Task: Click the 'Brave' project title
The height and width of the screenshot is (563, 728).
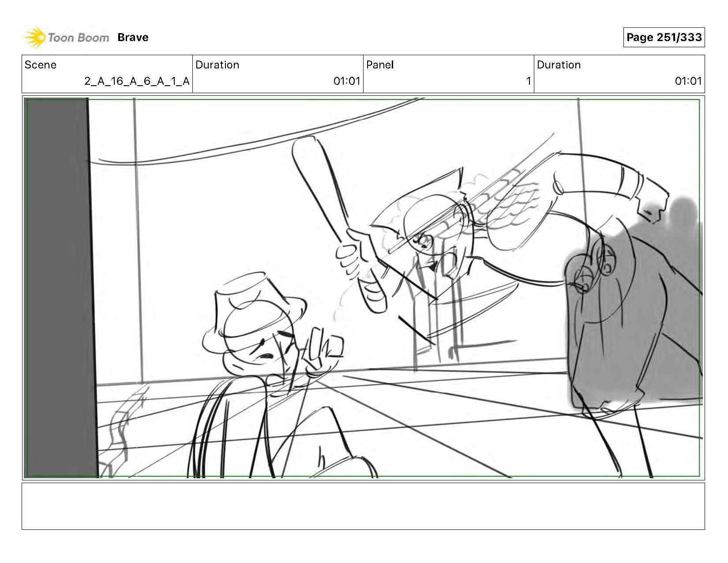Action: 133,38
